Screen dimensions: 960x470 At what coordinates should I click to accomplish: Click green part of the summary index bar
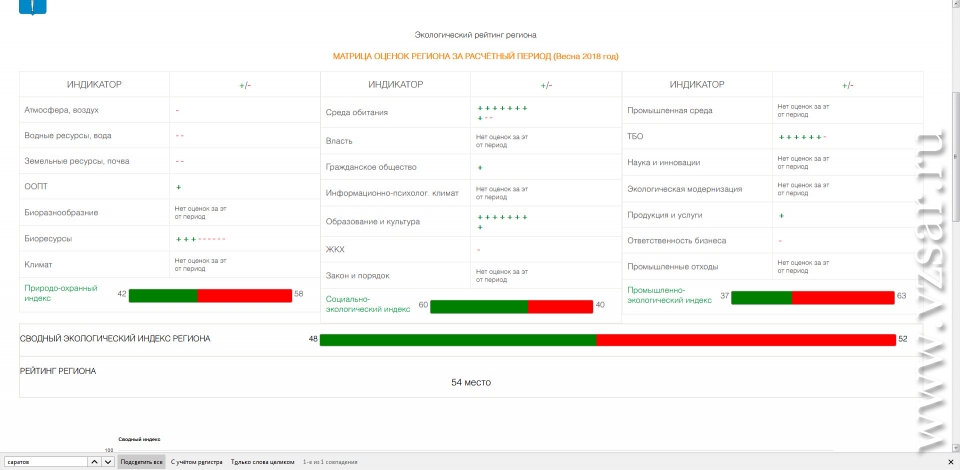tap(457, 340)
